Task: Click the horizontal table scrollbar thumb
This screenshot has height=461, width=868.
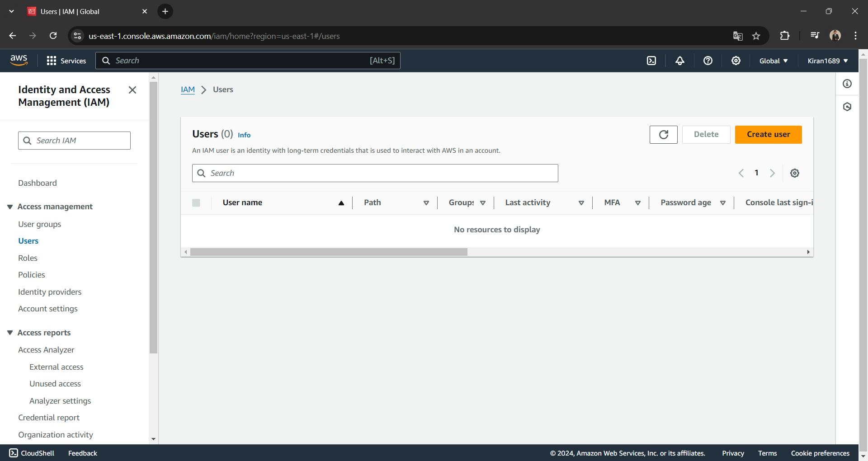Action: tap(329, 252)
